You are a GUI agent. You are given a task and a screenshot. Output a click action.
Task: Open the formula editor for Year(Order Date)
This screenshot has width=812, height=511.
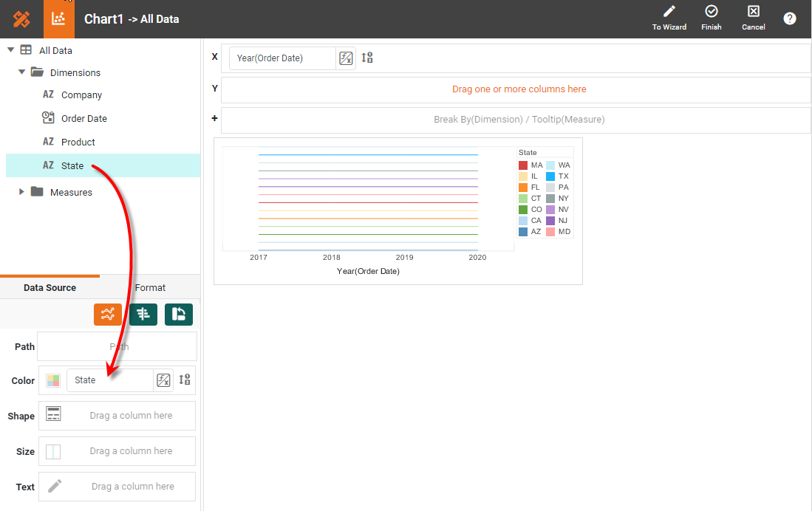click(x=346, y=58)
